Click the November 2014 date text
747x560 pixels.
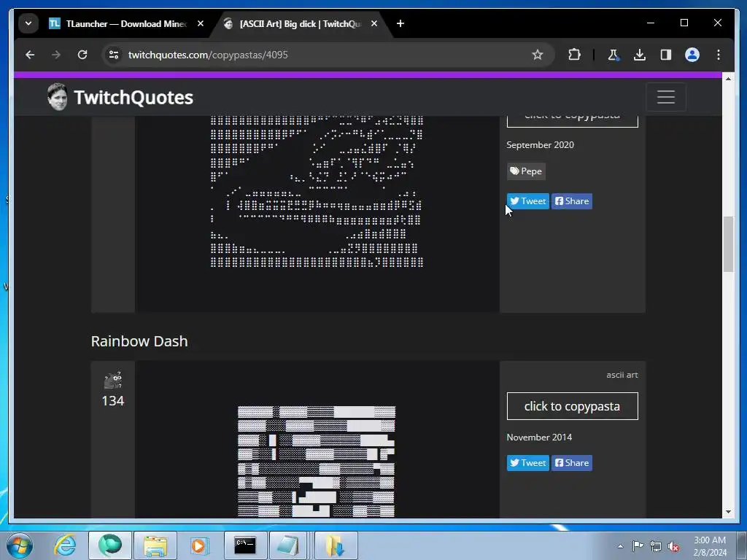click(539, 437)
